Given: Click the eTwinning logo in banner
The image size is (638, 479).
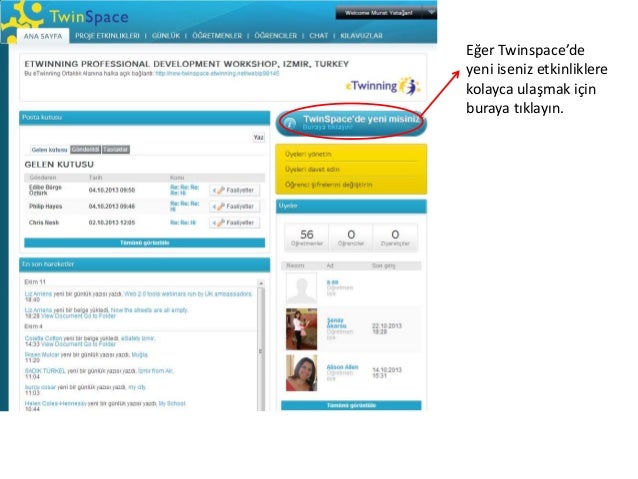Looking at the screenshot, I should click(383, 86).
